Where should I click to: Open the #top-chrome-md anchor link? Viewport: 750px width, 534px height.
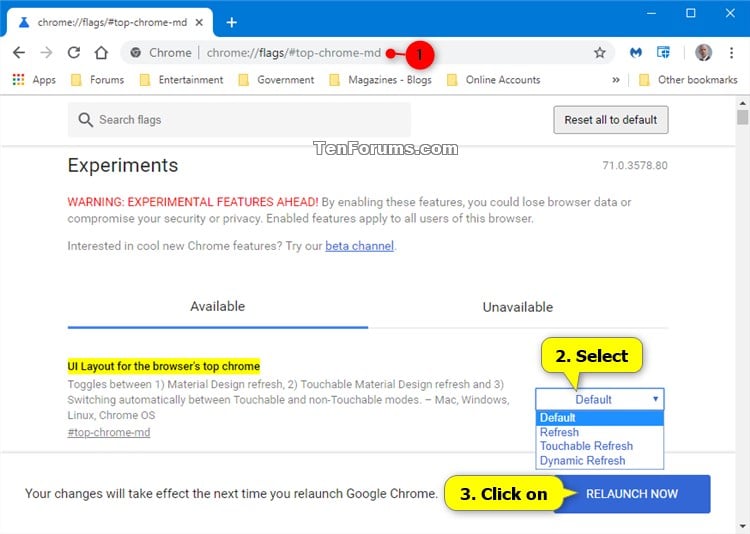click(109, 433)
